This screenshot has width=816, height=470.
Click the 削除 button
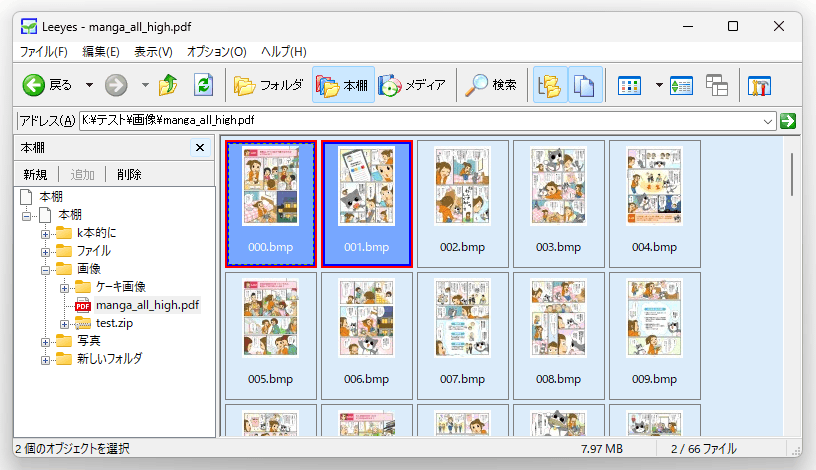pyautogui.click(x=129, y=174)
